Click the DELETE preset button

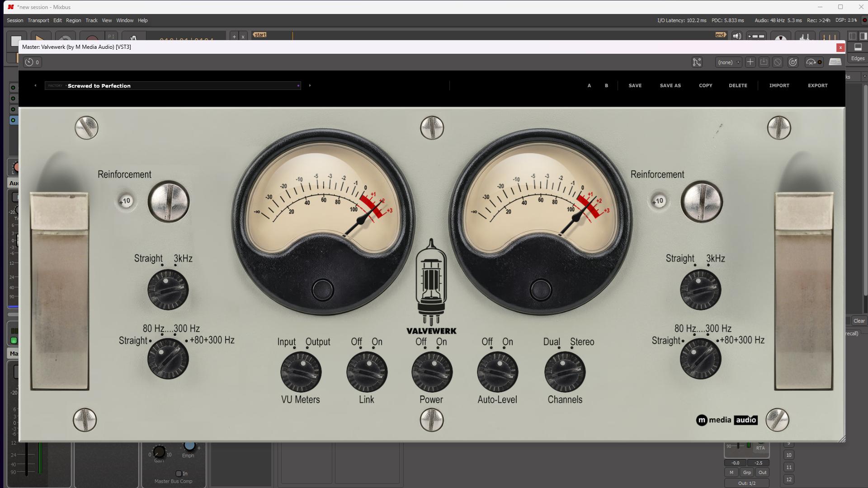point(738,85)
